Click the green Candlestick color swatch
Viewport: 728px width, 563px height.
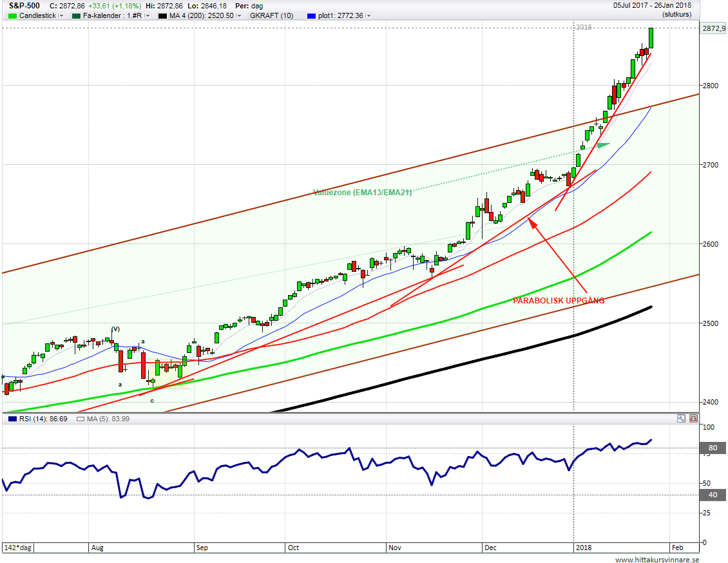[12, 15]
